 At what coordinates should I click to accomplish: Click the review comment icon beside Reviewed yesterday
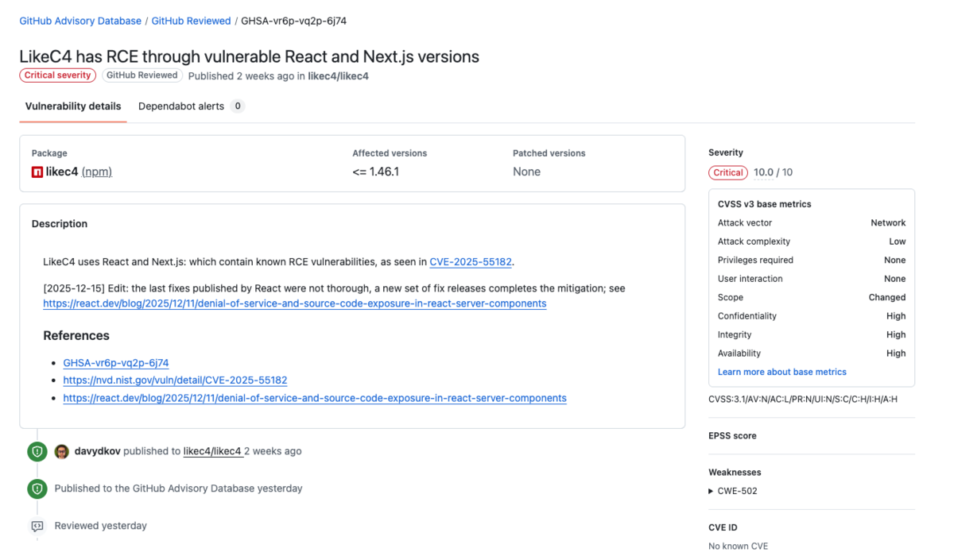37,526
